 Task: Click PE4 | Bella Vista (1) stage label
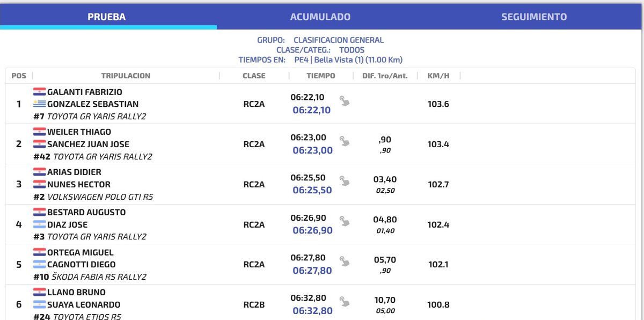pos(348,60)
